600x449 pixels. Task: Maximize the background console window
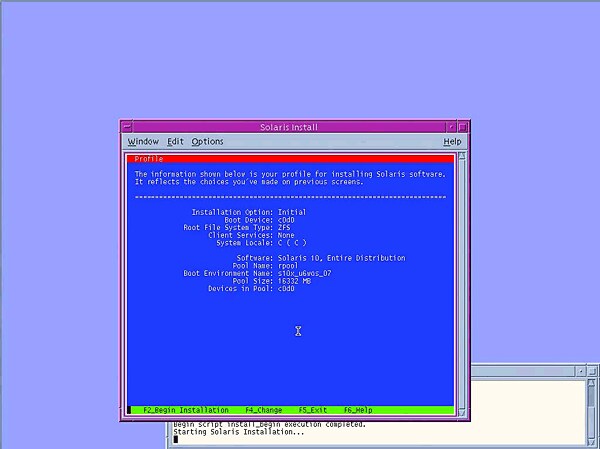point(592,371)
